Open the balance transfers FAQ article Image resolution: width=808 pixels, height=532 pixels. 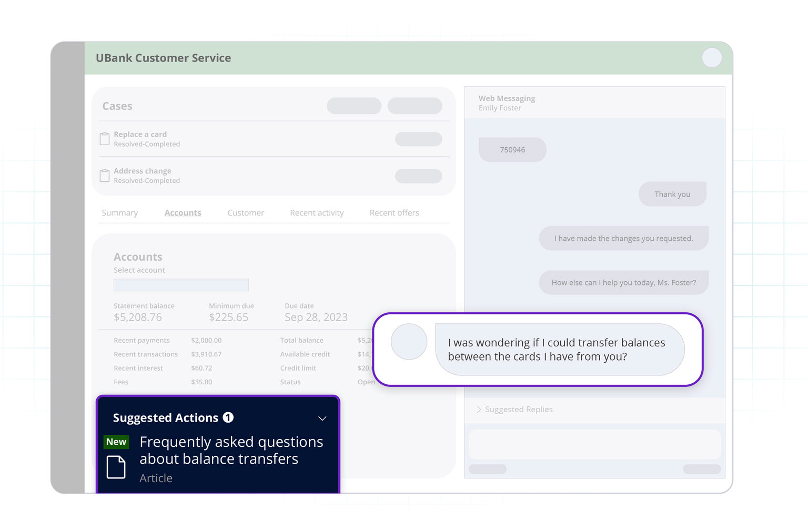(231, 450)
